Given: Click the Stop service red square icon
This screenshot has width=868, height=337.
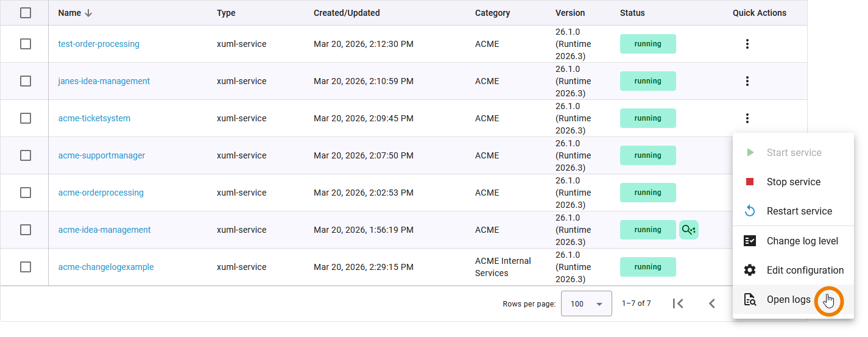Looking at the screenshot, I should click(750, 182).
